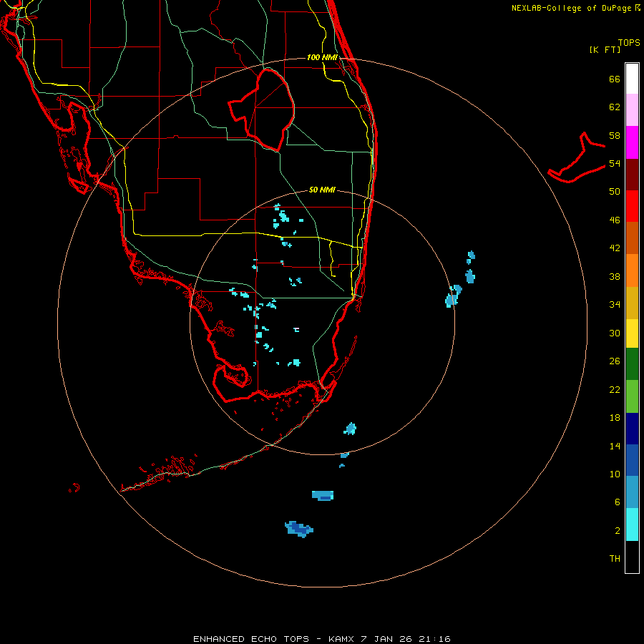644x644 pixels.
Task: Click the KAMX radar site identifier
Action: 341,639
